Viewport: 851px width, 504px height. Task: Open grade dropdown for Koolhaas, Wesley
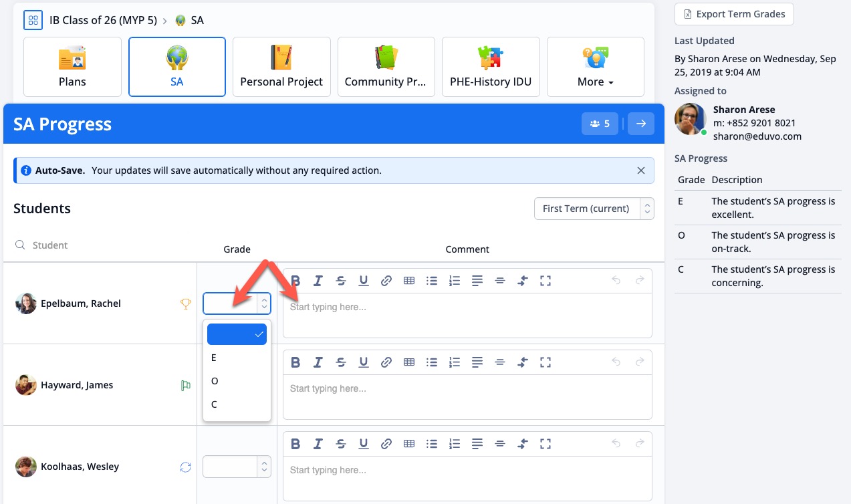click(x=237, y=467)
